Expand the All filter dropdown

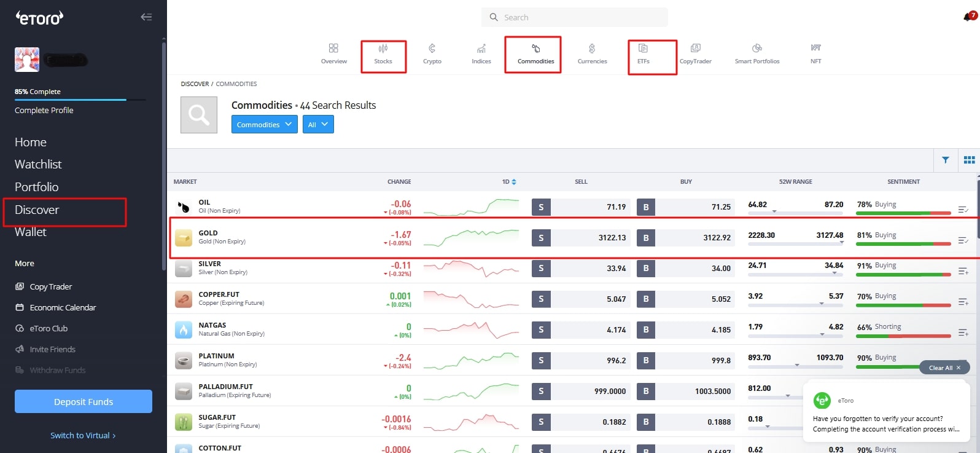tap(318, 125)
